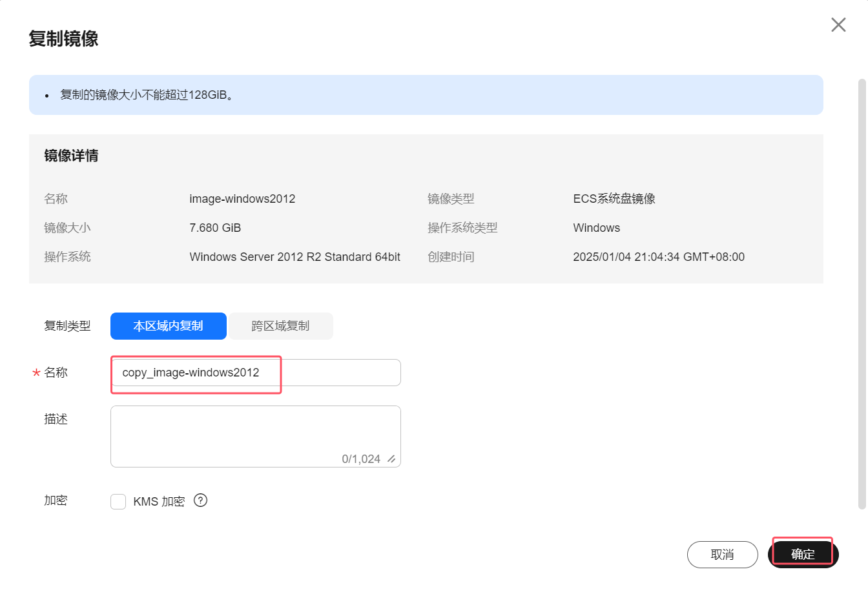Click the 描述 textarea resize handle icon
The image size is (868, 596).
pyautogui.click(x=391, y=459)
